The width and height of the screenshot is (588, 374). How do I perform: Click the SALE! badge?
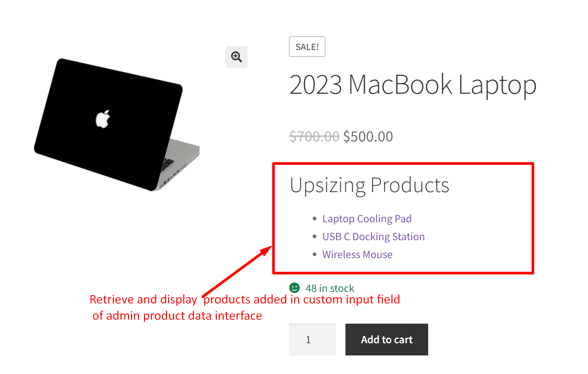pos(307,46)
